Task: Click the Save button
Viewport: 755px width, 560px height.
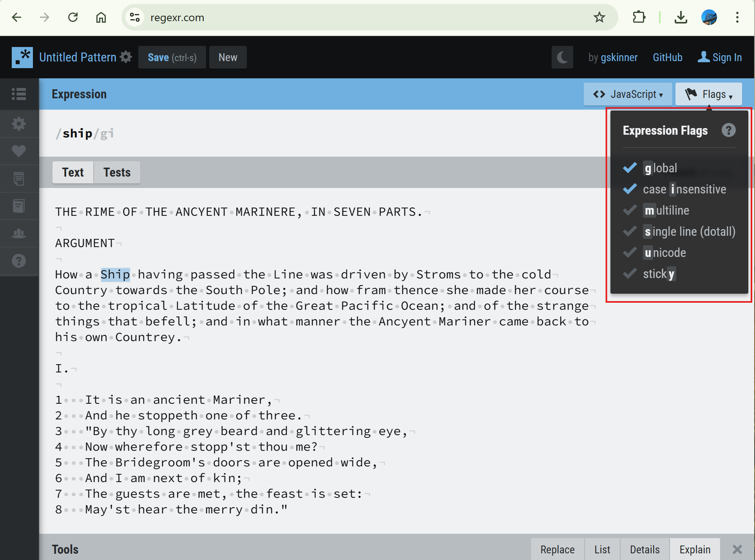Action: coord(172,58)
